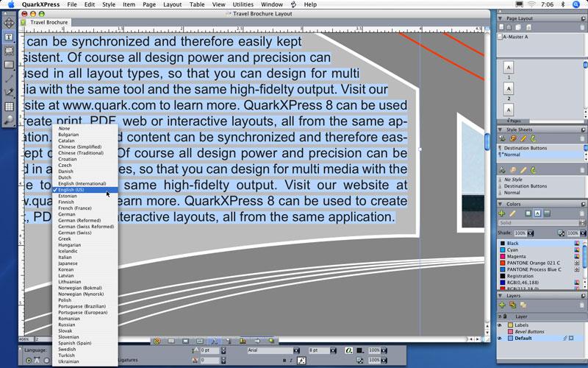The height and width of the screenshot is (368, 588).
Task: Click baseline shift 0 pt field
Action: coord(209,350)
